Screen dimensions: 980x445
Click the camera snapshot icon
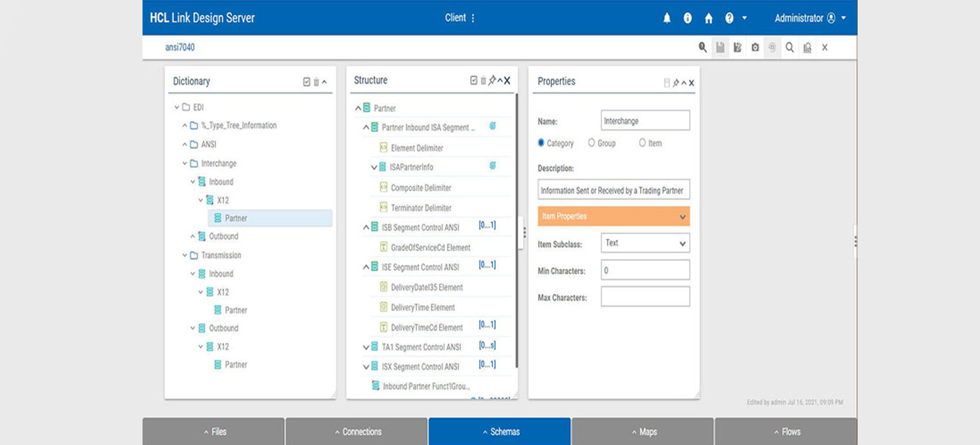[x=755, y=47]
